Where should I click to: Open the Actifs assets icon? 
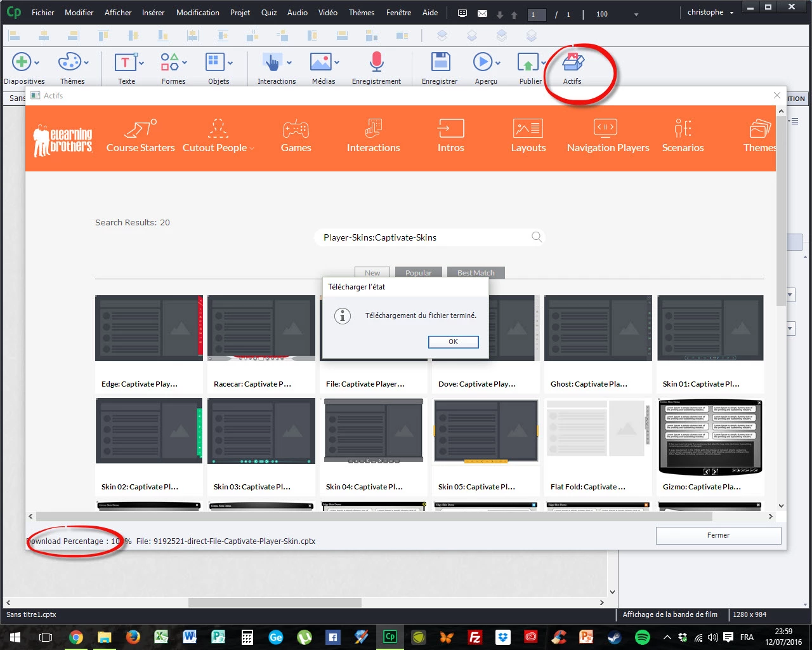tap(573, 62)
